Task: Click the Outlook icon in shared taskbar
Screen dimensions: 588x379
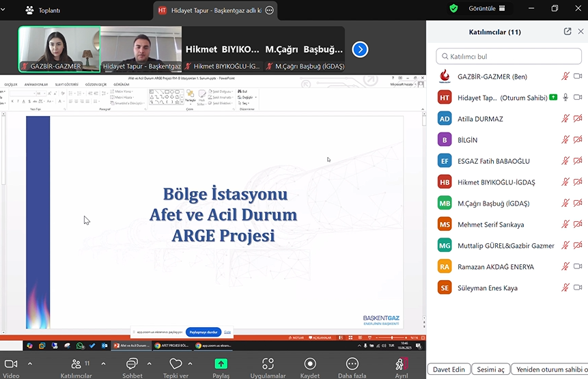Action: click(104, 346)
